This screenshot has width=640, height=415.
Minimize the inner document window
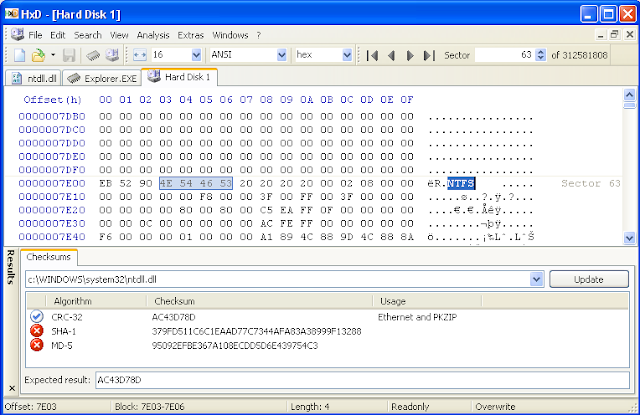[600, 34]
